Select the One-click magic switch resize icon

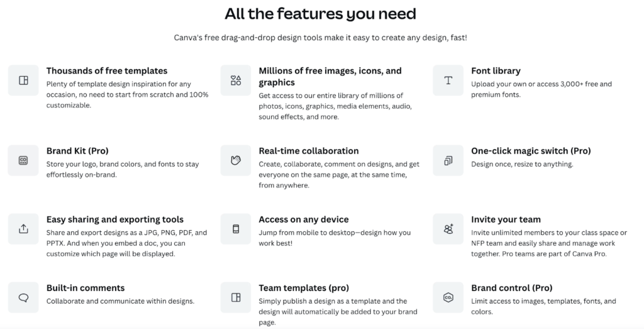tap(448, 160)
